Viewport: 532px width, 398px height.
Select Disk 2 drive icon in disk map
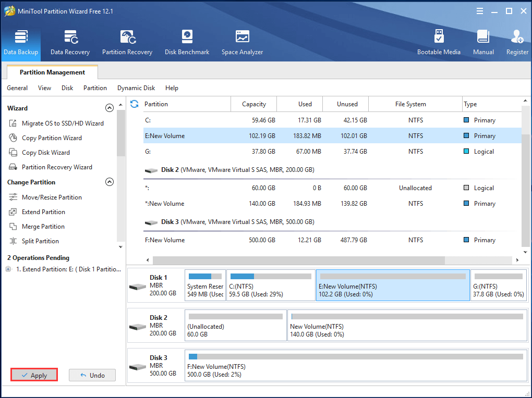[137, 327]
